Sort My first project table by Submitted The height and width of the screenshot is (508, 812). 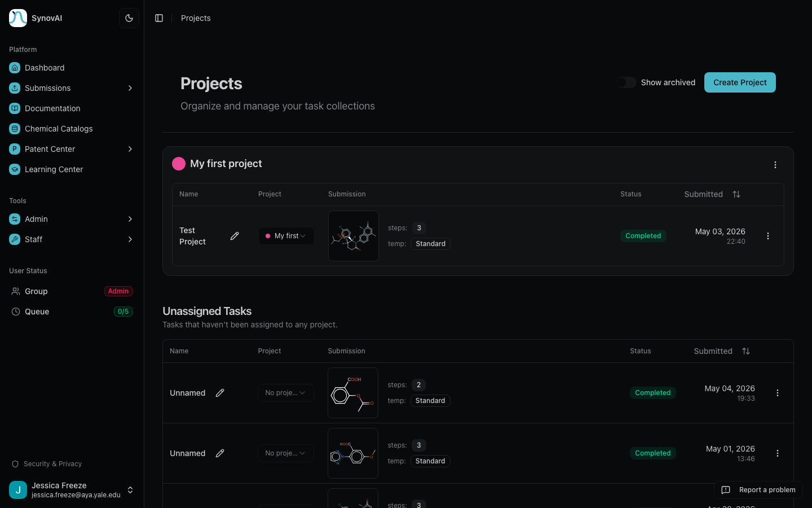[712, 194]
